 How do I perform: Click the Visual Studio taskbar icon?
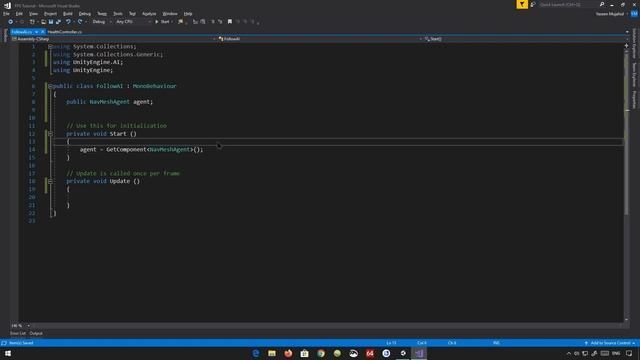[419, 353]
